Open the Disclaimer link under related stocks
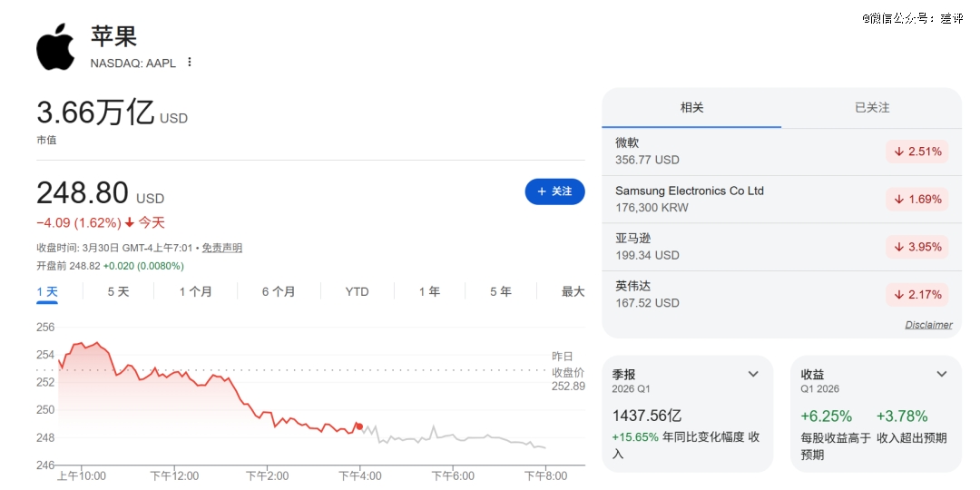 click(x=928, y=325)
